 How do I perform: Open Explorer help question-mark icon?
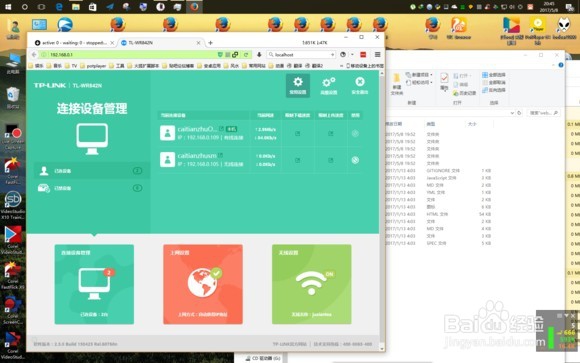coord(561,65)
